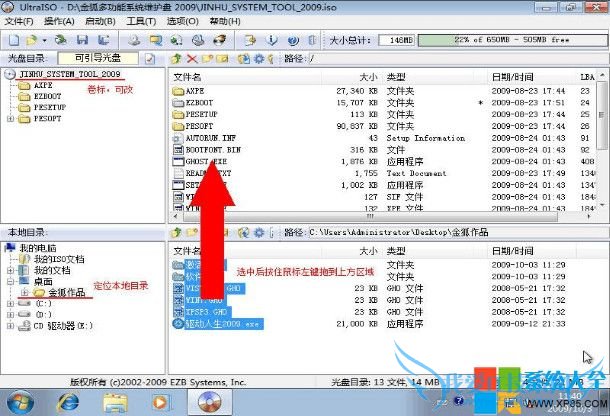
Task: Click New Folder icon in local toolbar
Action: pos(192,233)
